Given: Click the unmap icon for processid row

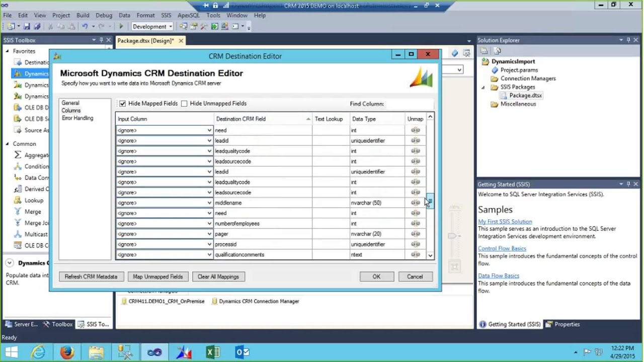Looking at the screenshot, I should click(x=415, y=244).
